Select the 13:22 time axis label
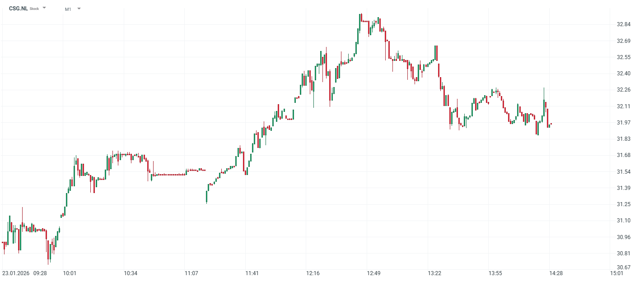This screenshot has height=281, width=644. 434,273
